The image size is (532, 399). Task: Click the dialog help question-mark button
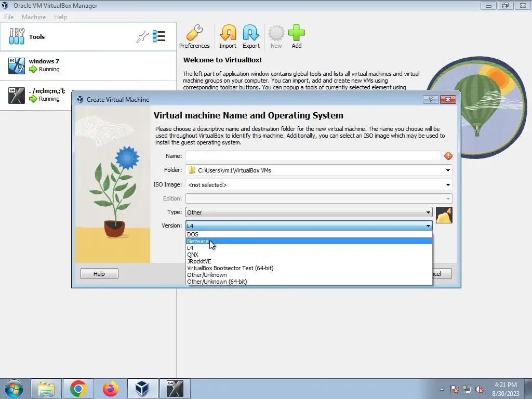(431, 99)
